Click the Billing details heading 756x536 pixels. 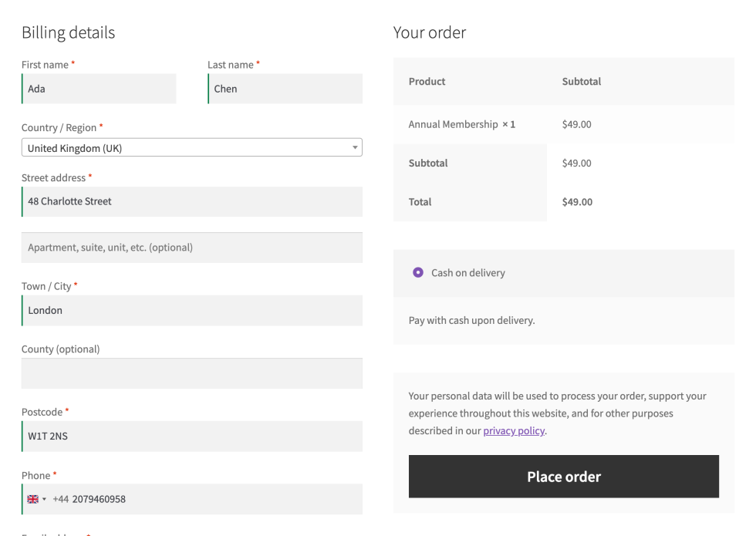[x=69, y=32]
